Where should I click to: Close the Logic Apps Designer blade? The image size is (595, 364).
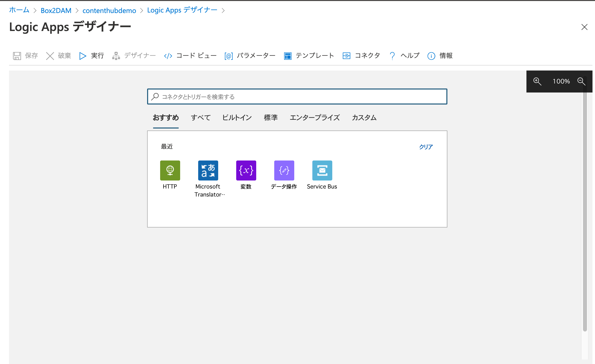click(x=584, y=27)
